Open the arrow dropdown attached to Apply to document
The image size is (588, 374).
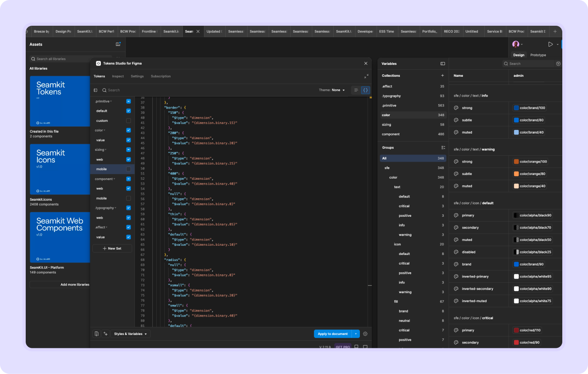(356, 334)
